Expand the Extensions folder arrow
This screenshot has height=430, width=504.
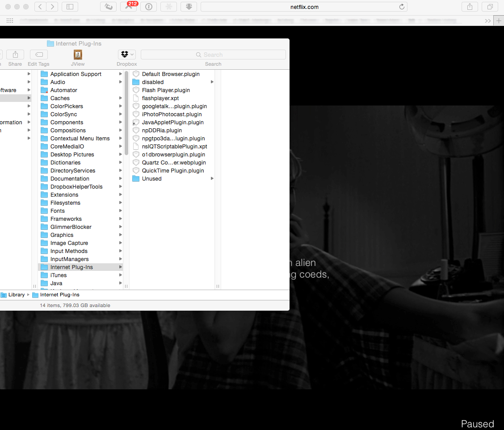(121, 194)
